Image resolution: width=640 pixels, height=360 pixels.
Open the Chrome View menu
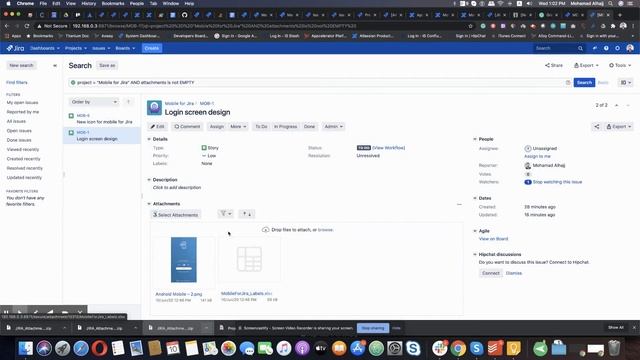(71, 3)
